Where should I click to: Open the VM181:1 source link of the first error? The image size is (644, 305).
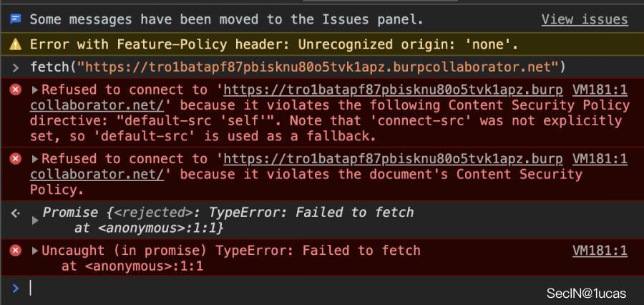[x=600, y=90]
